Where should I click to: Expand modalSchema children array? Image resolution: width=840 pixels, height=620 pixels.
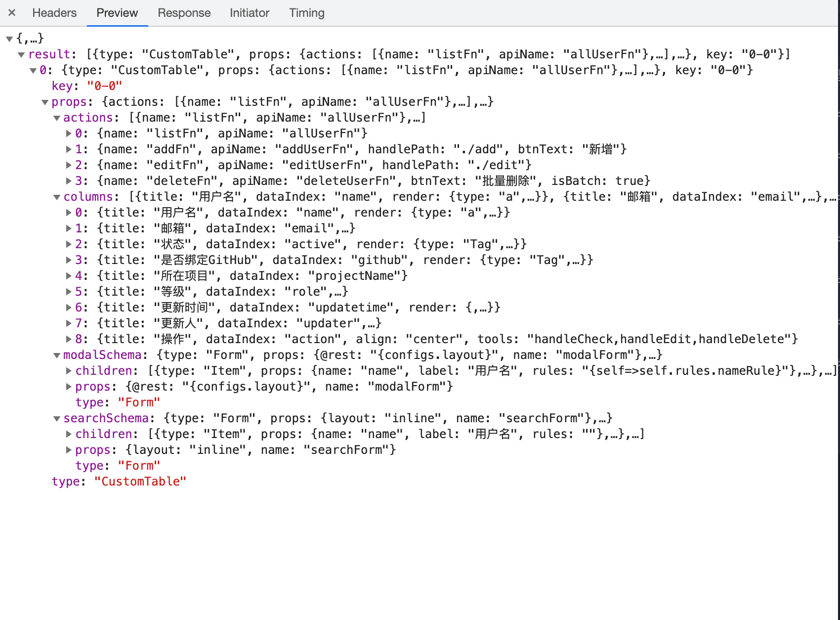(x=69, y=371)
